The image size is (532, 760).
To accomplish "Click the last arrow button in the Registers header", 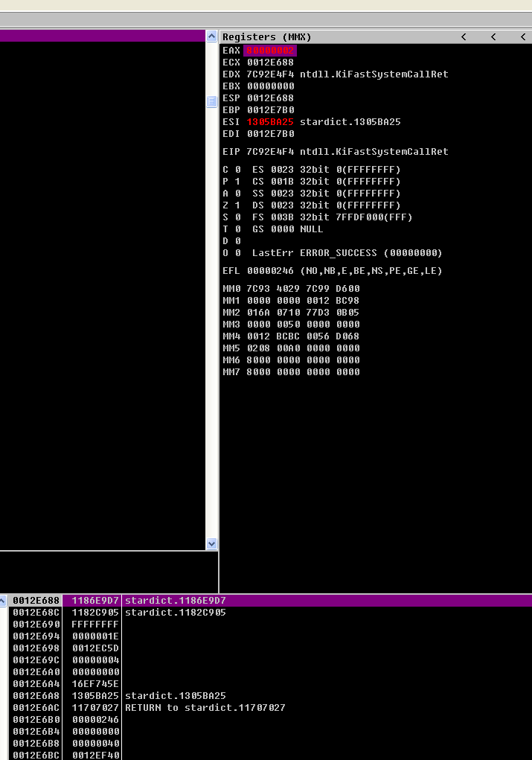I will click(523, 36).
